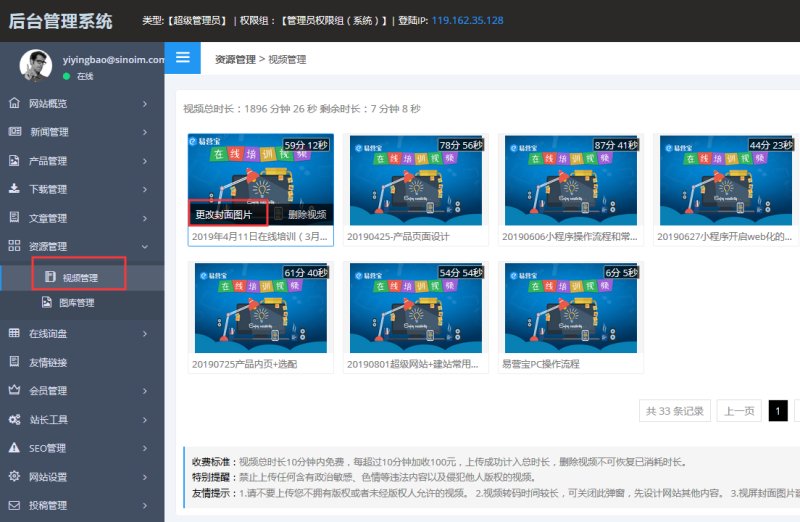Open 视频管理 in the sidebar
800x522 pixels.
[x=80, y=275]
